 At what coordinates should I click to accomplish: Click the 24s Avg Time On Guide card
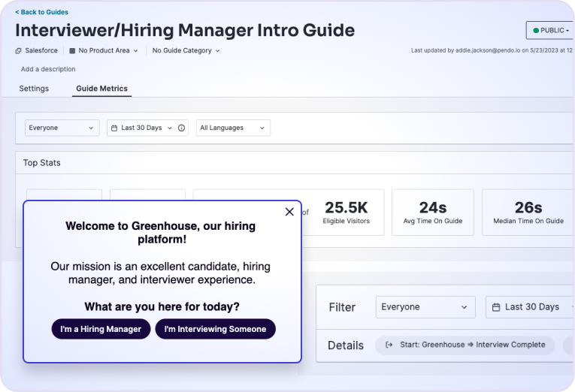pyautogui.click(x=433, y=213)
